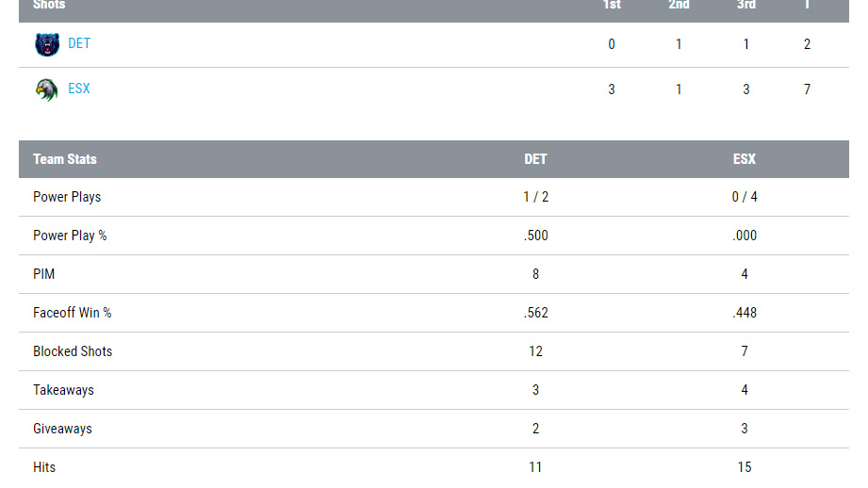Select the Power Play % row label

pyautogui.click(x=70, y=236)
